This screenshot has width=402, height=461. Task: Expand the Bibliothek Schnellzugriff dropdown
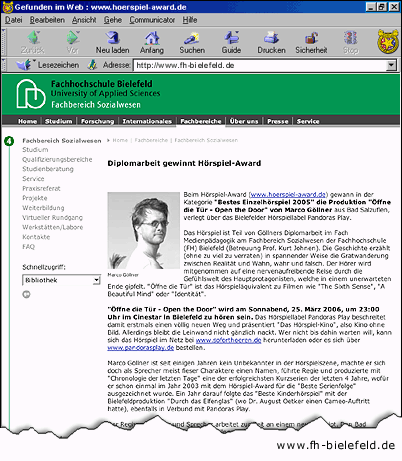(x=96, y=280)
